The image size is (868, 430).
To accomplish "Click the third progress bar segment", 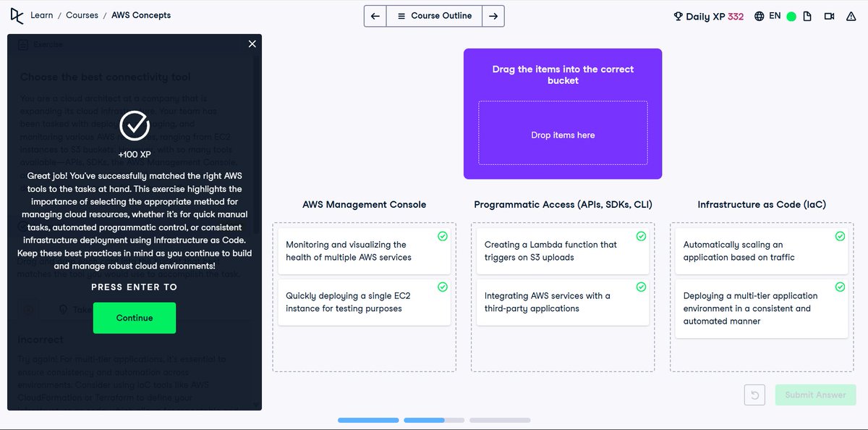I will (500, 420).
